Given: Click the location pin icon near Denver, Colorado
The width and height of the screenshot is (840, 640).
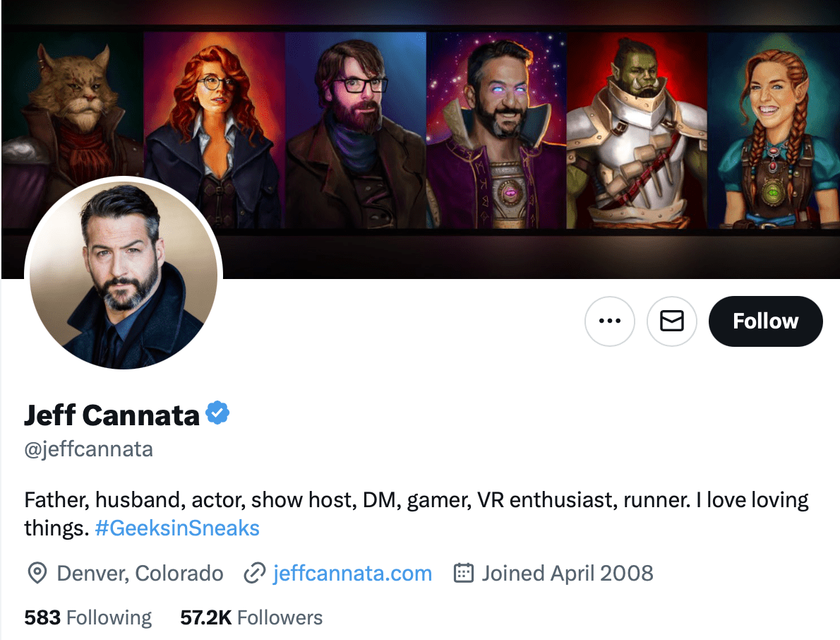Looking at the screenshot, I should [37, 574].
